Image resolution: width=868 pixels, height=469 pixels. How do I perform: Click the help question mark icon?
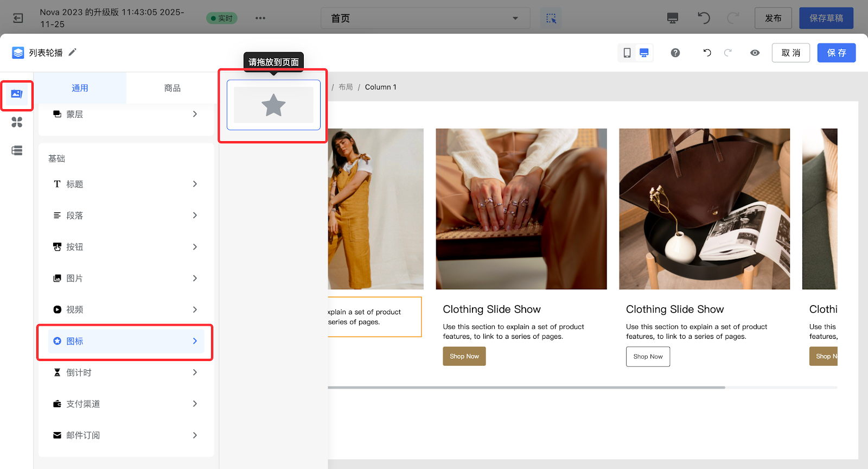coord(675,53)
